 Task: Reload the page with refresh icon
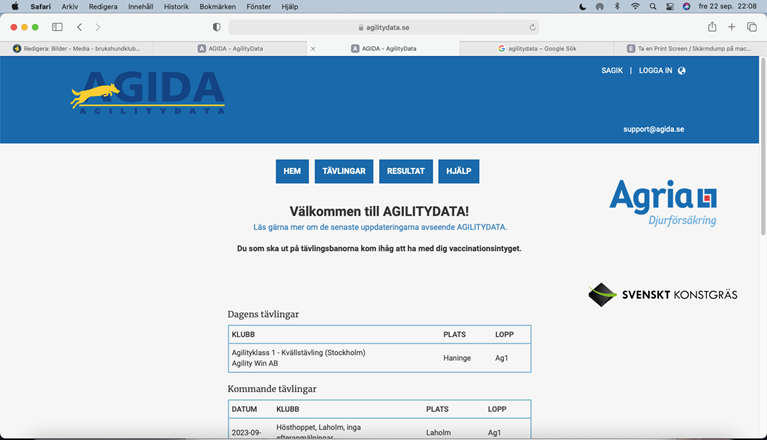532,27
